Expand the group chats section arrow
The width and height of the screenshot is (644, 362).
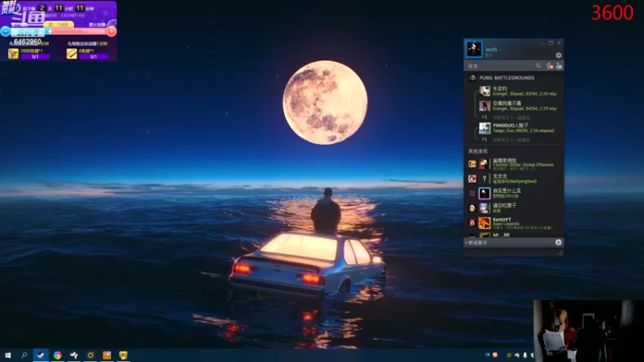pyautogui.click(x=466, y=243)
